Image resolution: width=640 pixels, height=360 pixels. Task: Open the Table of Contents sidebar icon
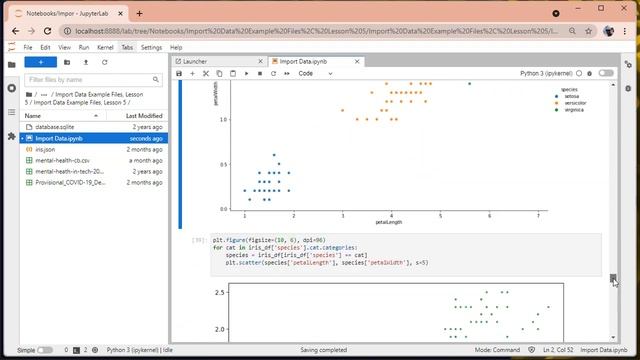[12, 112]
